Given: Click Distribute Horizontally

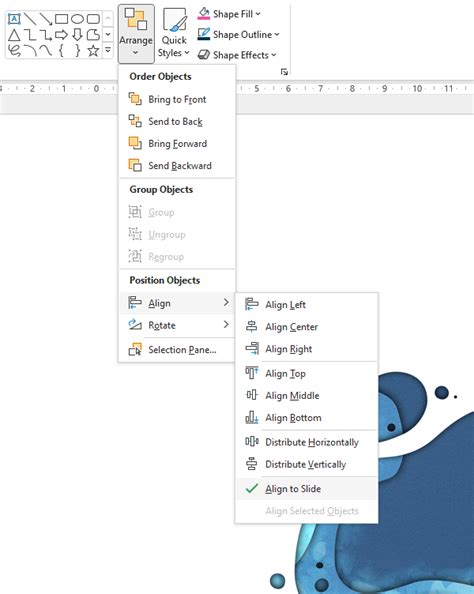Looking at the screenshot, I should click(307, 442).
